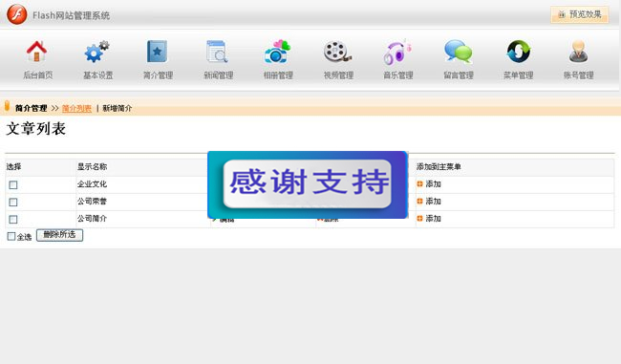Click the 相册管理 label

(278, 75)
